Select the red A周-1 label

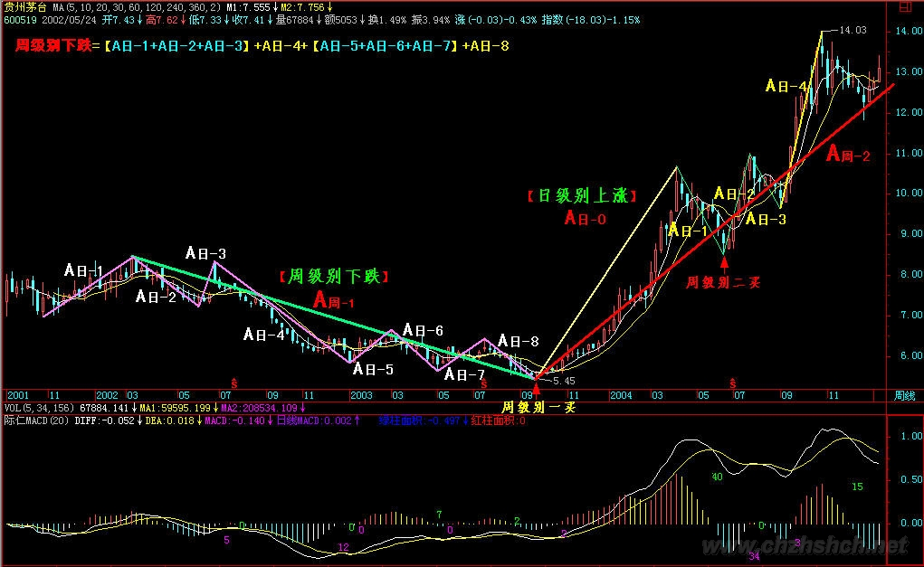[x=335, y=299]
